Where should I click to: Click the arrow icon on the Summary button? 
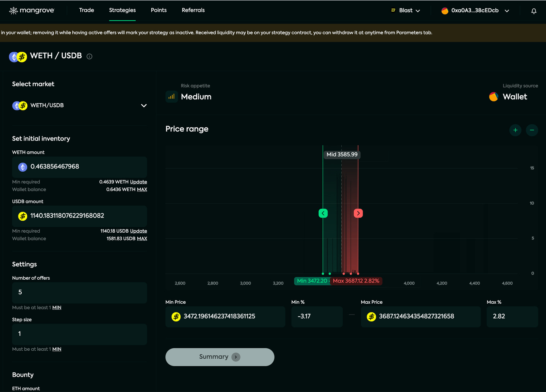[x=236, y=357]
